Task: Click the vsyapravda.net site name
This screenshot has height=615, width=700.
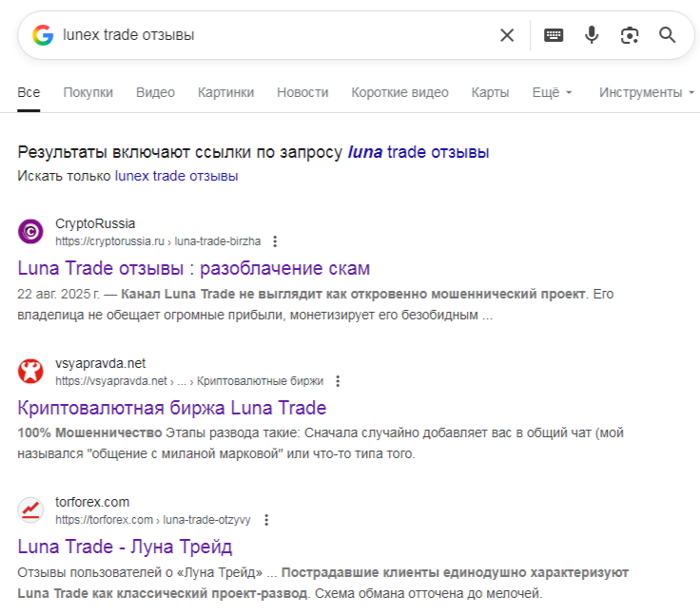Action: pyautogui.click(x=101, y=363)
